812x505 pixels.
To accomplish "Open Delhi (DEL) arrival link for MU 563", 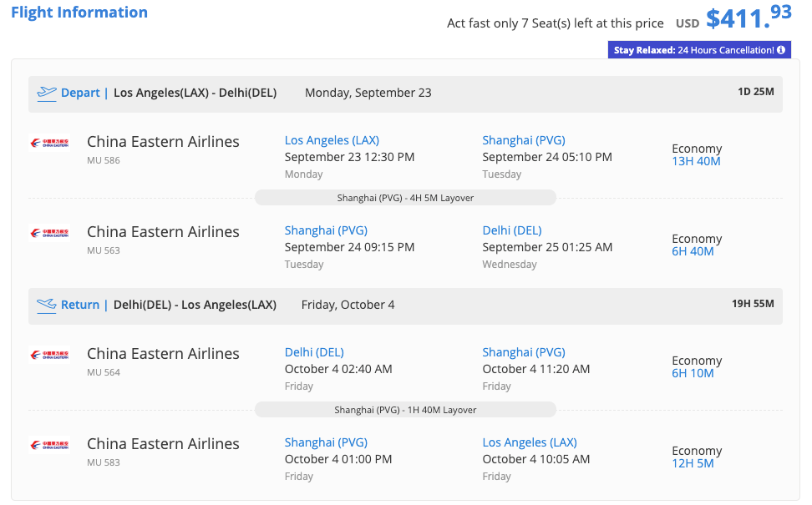I will (x=512, y=230).
